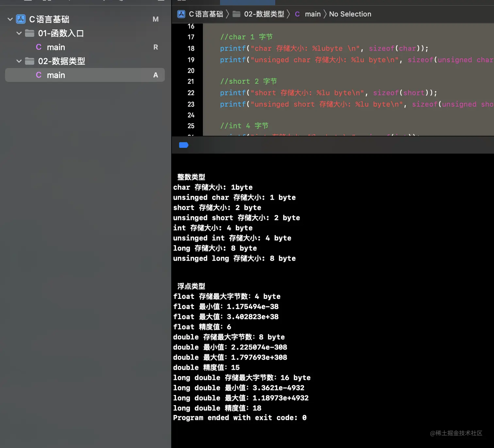Click line number 17 in the gutter
The image size is (494, 448).
point(191,37)
